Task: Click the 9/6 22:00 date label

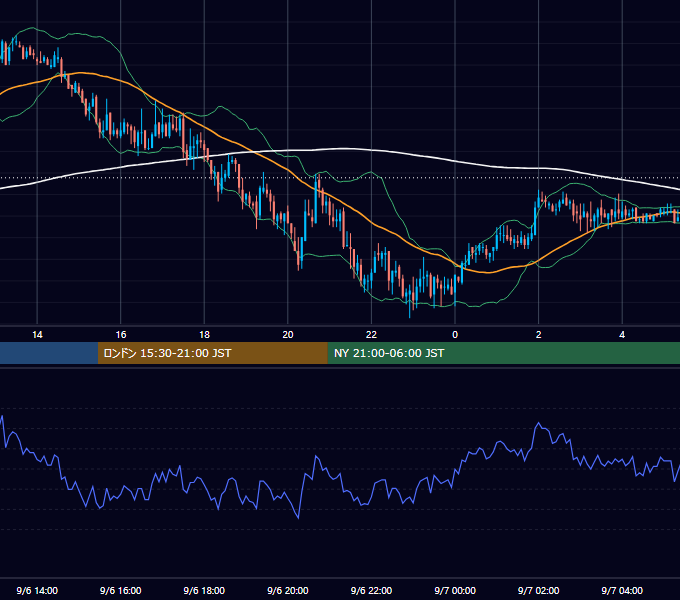Action: pos(371,590)
